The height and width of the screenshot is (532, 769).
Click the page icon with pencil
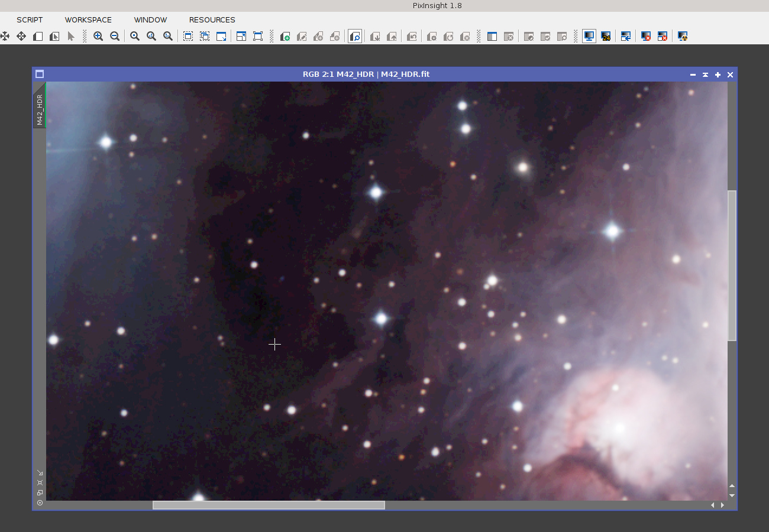pyautogui.click(x=302, y=36)
